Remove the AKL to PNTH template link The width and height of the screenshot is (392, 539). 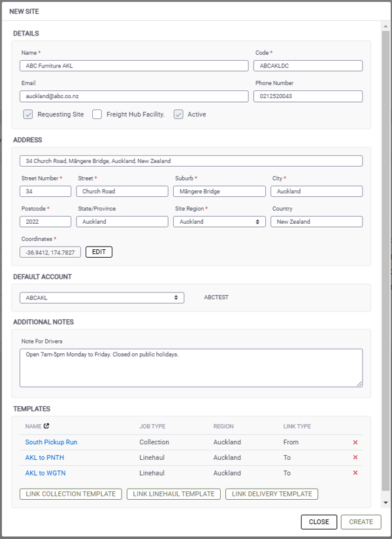pos(355,457)
